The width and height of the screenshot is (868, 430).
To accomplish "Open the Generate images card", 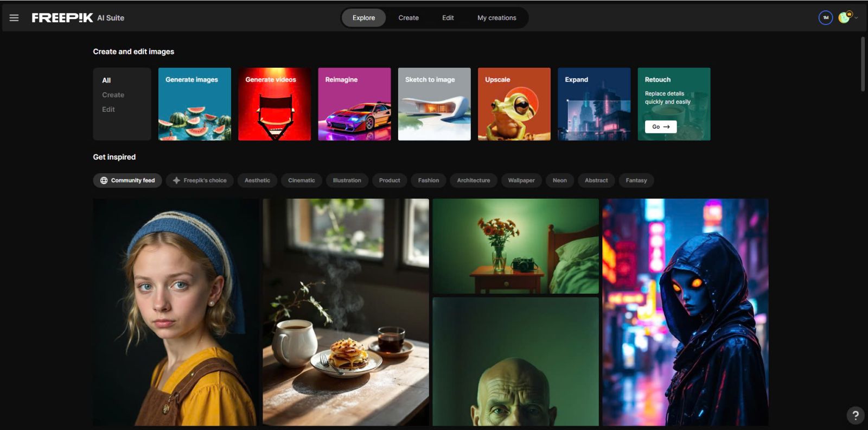I will pos(195,104).
